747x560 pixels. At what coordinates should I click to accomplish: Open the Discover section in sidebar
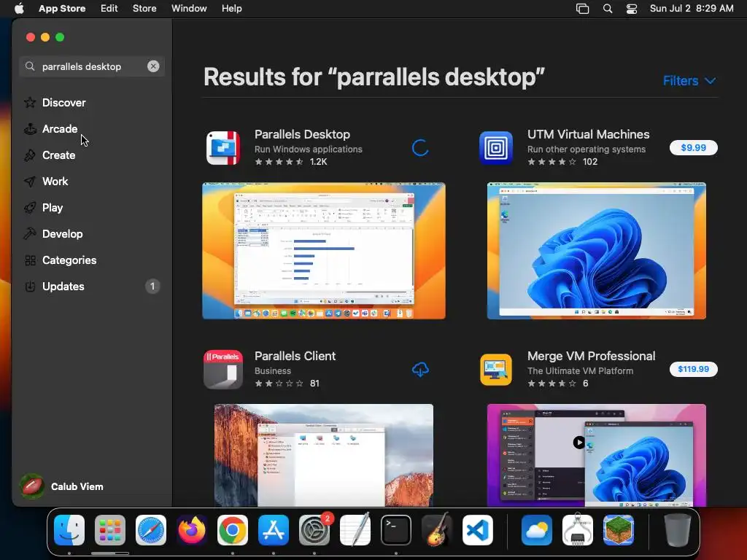pyautogui.click(x=64, y=102)
